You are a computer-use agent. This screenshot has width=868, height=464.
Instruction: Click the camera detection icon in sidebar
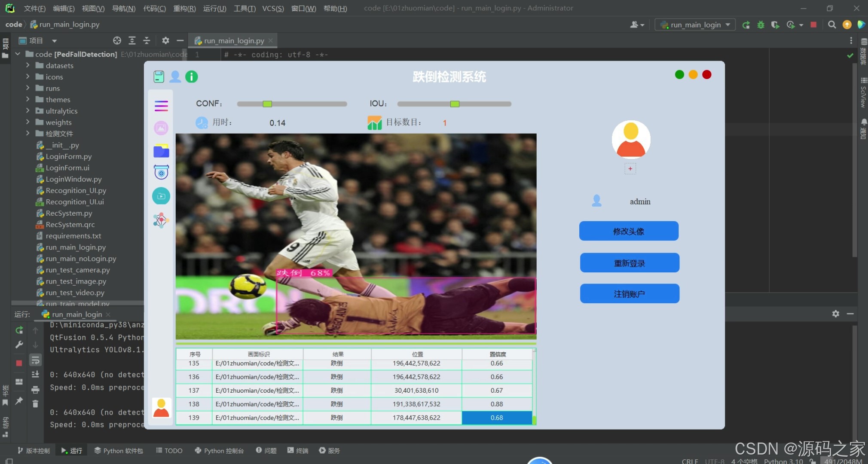pos(161,173)
